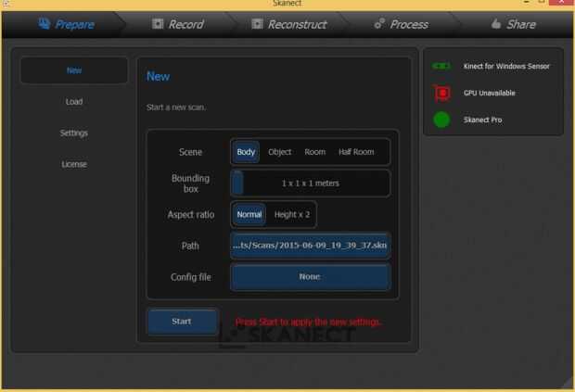The width and height of the screenshot is (575, 392).
Task: Click the Start button
Action: pyautogui.click(x=183, y=322)
